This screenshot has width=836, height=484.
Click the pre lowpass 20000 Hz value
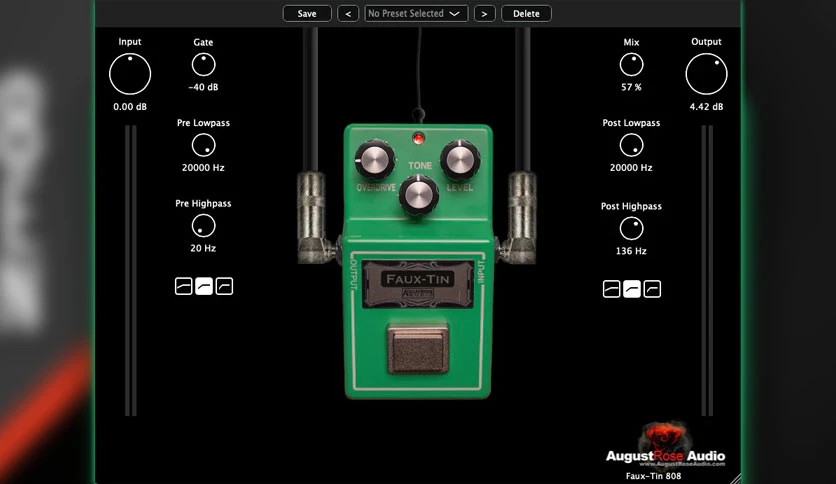(x=203, y=167)
